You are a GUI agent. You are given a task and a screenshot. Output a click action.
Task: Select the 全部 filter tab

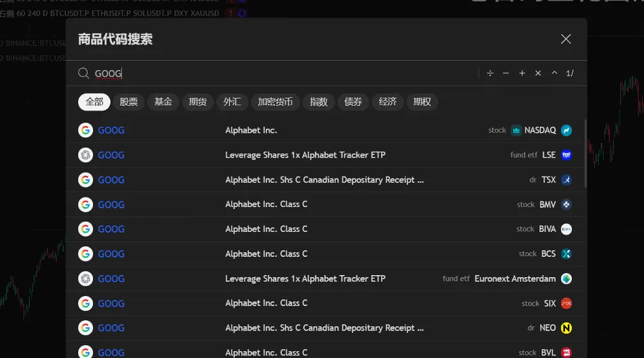(x=94, y=102)
